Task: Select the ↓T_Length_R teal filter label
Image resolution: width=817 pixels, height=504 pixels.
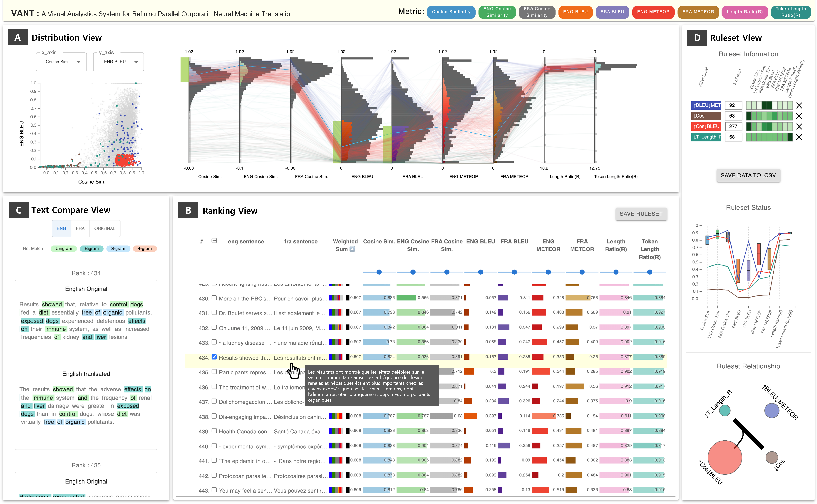Action: 706,137
